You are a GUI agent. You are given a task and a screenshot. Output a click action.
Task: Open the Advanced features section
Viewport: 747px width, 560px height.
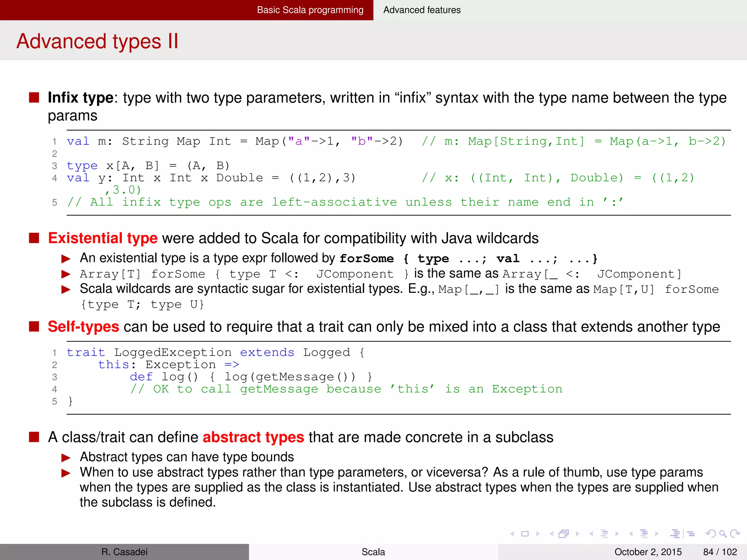[x=422, y=10]
